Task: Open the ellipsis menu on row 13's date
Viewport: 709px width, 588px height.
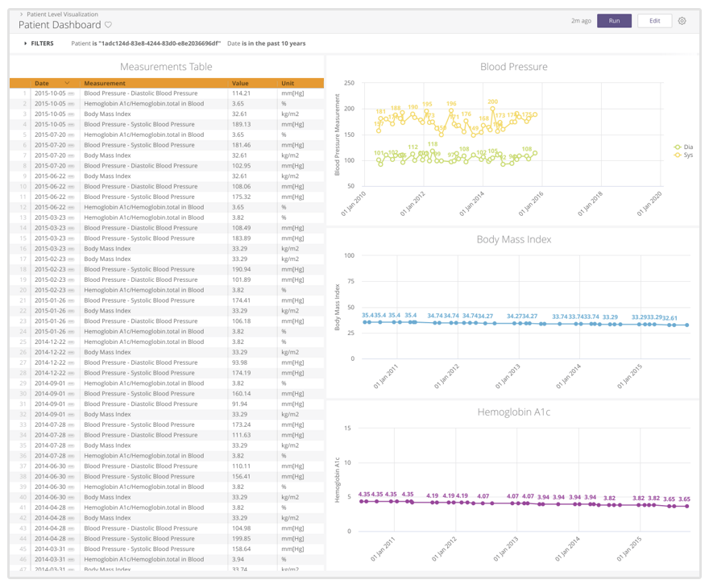Action: (x=71, y=217)
